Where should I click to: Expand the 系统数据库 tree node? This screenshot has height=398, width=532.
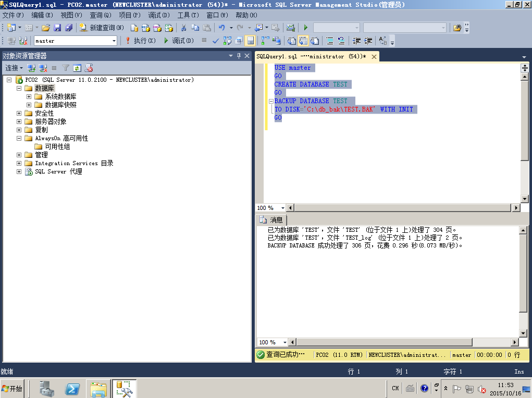[x=29, y=96]
